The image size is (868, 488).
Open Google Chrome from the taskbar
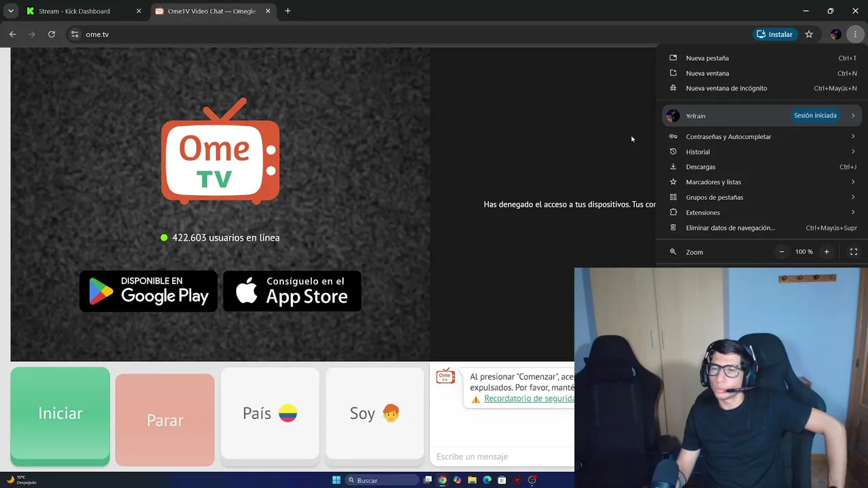[443, 480]
